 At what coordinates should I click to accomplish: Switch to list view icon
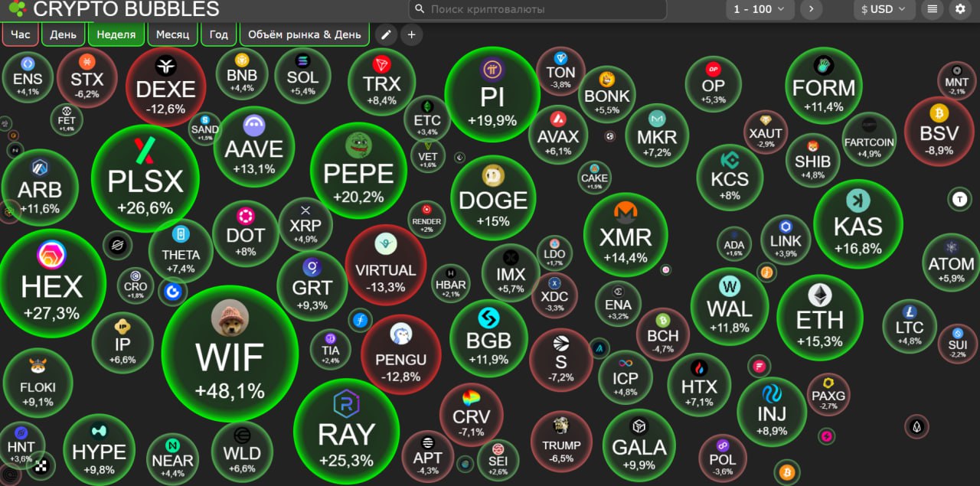click(x=932, y=9)
